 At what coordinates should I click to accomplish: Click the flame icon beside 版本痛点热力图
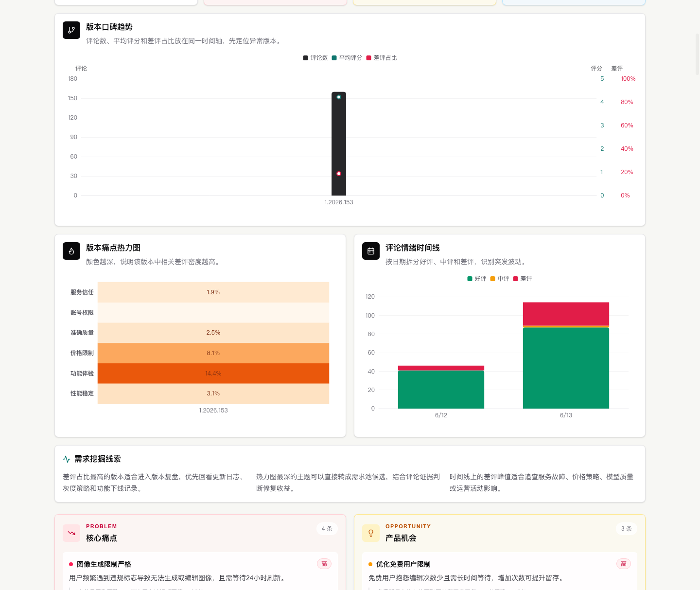(x=71, y=251)
